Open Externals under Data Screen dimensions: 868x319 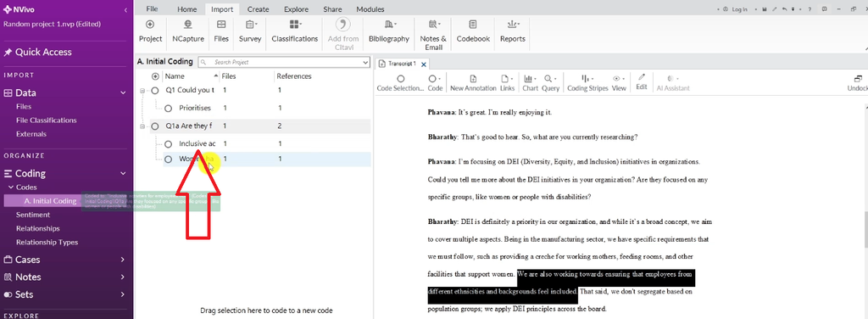(31, 134)
